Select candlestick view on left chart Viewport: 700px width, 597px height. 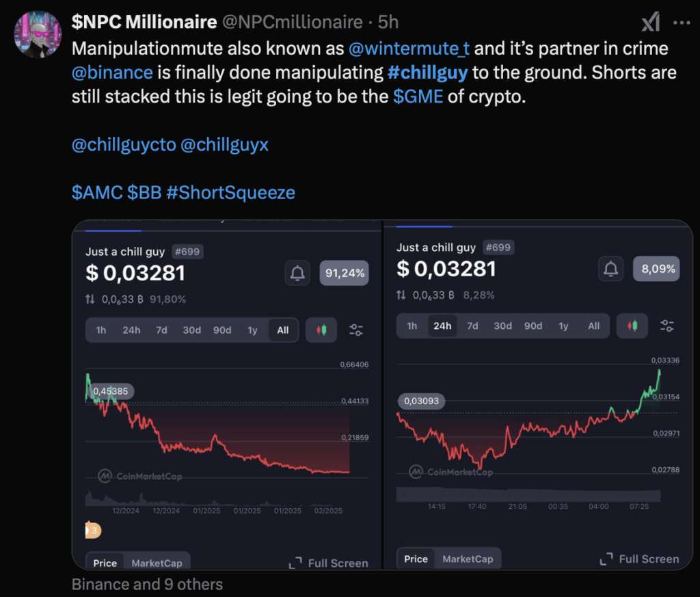tap(321, 330)
